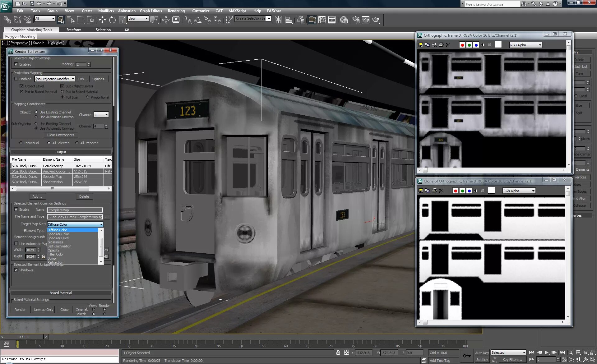This screenshot has width=597, height=364.
Task: Open the Rendering menu in menu bar
Action: [176, 11]
